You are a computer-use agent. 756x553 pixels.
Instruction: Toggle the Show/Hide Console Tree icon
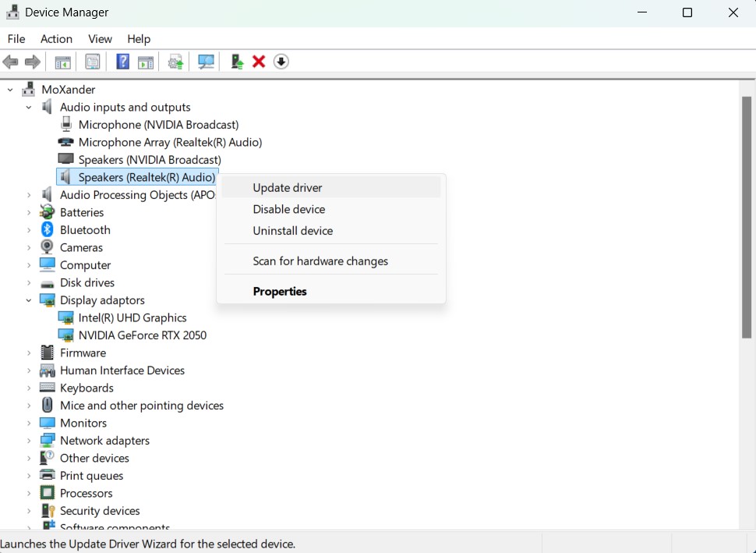point(62,62)
